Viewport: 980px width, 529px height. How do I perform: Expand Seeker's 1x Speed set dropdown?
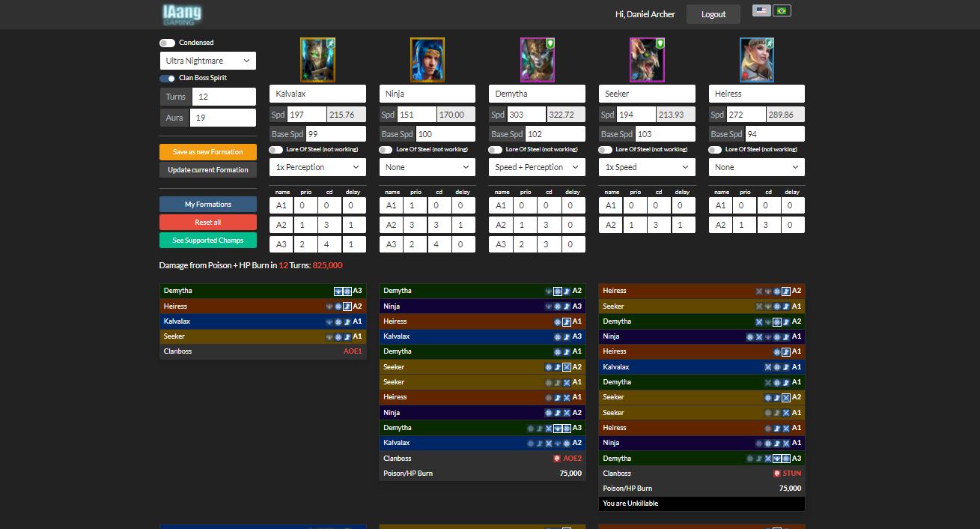pyautogui.click(x=647, y=167)
